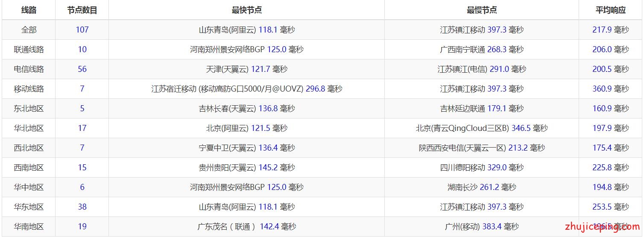This screenshot has width=644, height=237.
Task: Click the 湖南长沙 261.2 slowest node
Action: click(x=481, y=187)
